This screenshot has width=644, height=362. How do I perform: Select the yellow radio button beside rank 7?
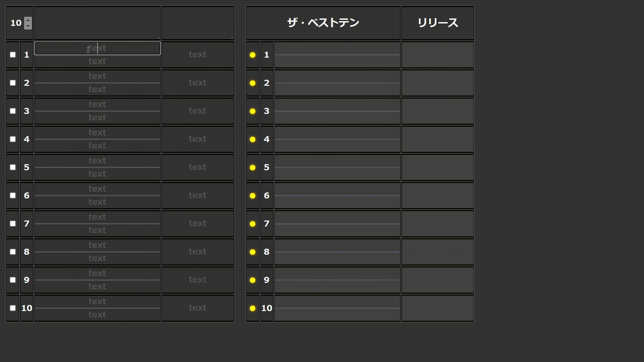tap(252, 224)
